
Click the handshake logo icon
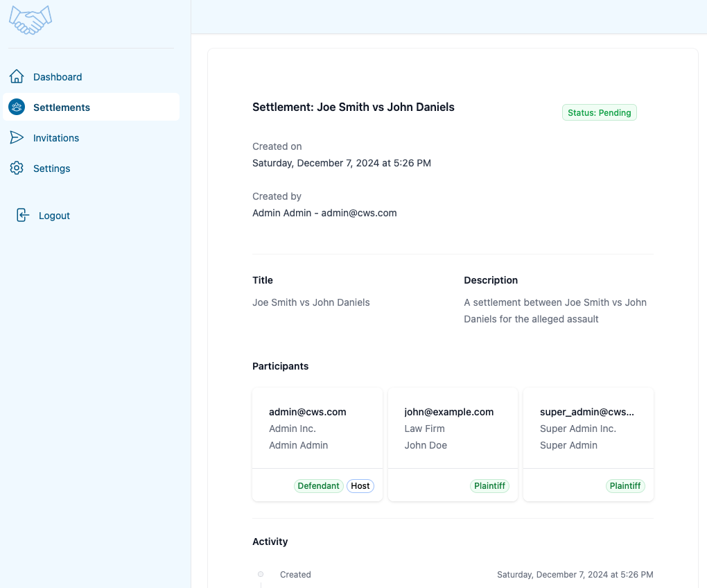click(x=30, y=19)
